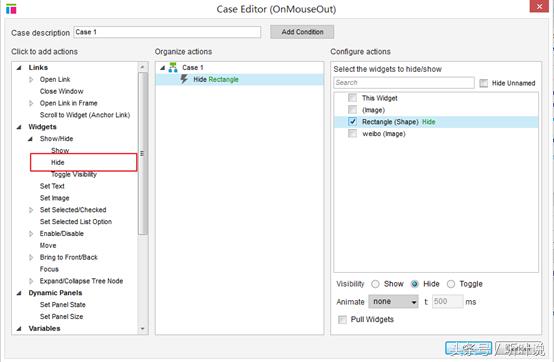Image resolution: width=554 pixels, height=362 pixels.
Task: Open the Animate dropdown set to none
Action: (393, 302)
